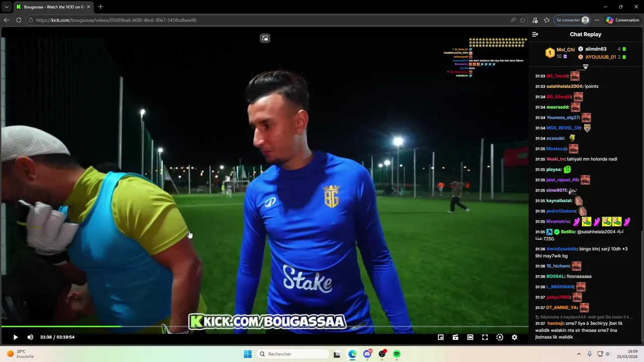Open browser media control icon

pos(535,20)
